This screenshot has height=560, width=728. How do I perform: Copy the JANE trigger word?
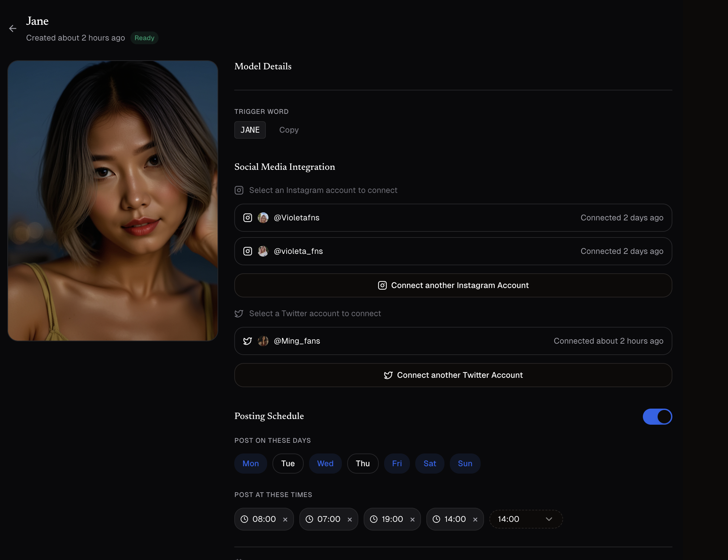[289, 130]
